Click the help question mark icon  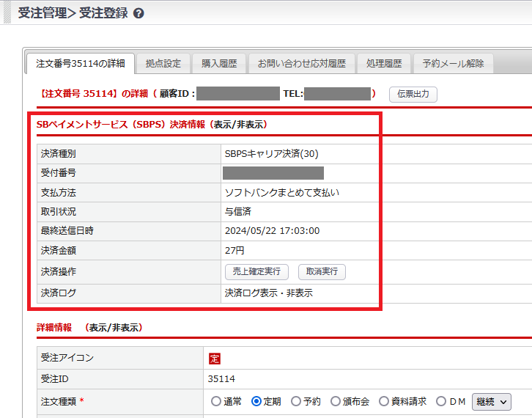pyautogui.click(x=139, y=13)
